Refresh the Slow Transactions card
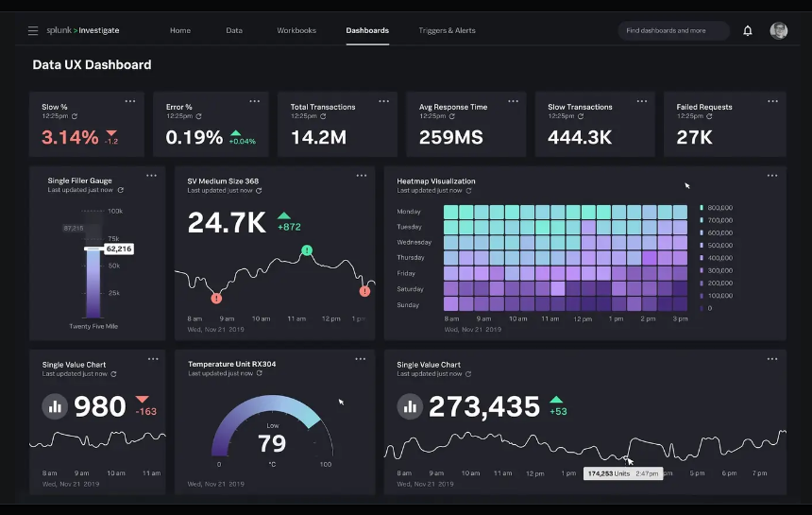This screenshot has height=515, width=812. pos(581,116)
